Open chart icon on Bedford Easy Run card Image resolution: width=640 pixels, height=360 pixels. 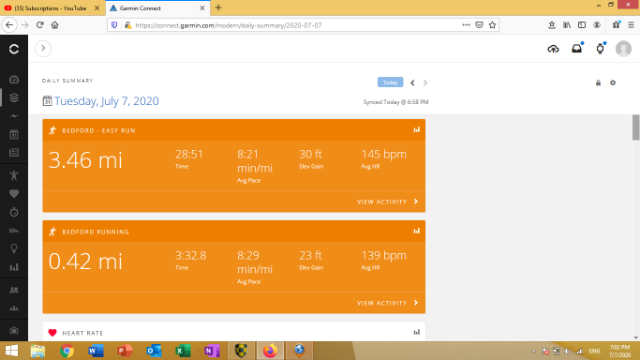click(416, 129)
